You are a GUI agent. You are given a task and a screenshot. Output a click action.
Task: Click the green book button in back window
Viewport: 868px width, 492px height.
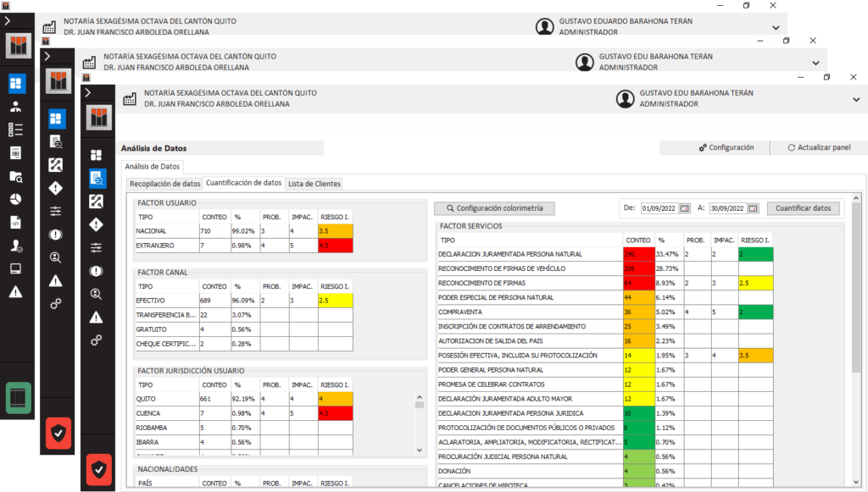18,398
